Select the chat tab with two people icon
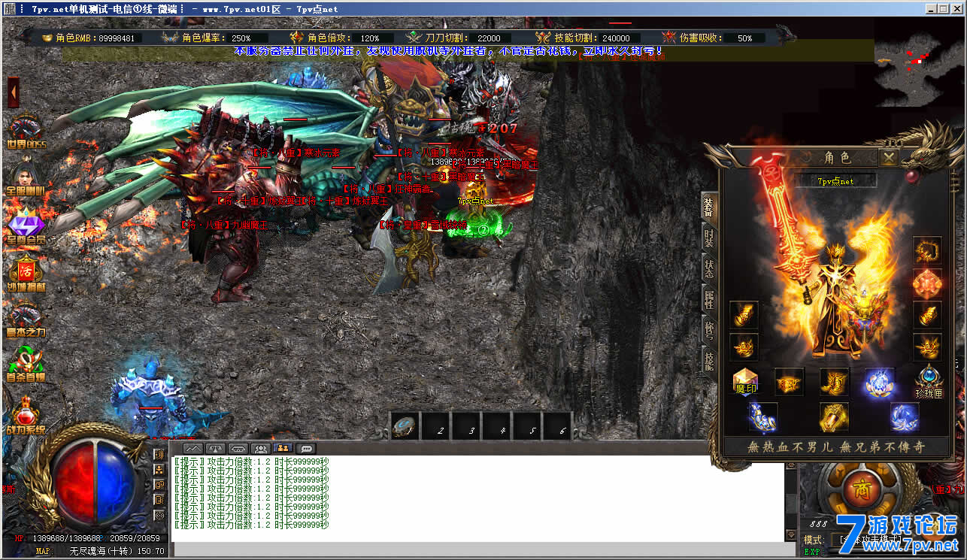The width and height of the screenshot is (967, 560). tap(262, 448)
